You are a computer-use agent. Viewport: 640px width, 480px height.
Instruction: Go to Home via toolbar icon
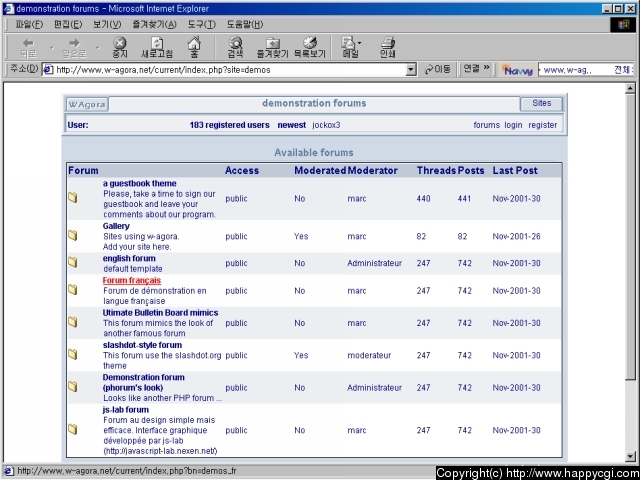194,43
